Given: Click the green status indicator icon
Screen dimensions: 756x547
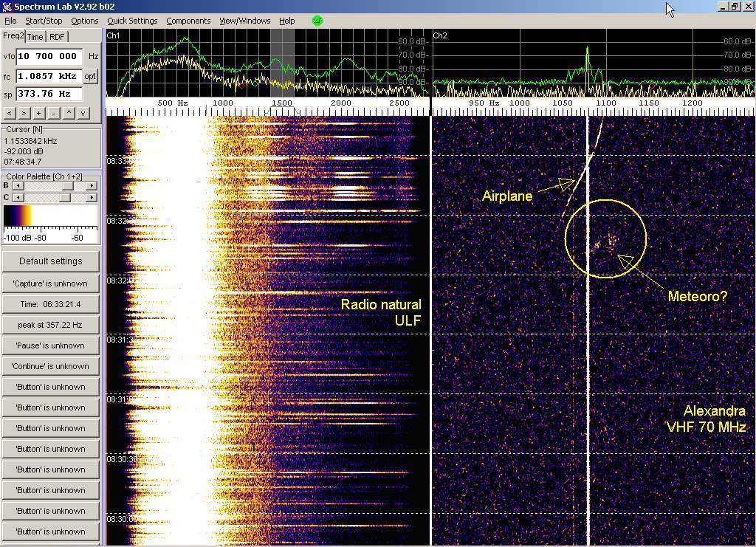Looking at the screenshot, I should click(x=317, y=21).
